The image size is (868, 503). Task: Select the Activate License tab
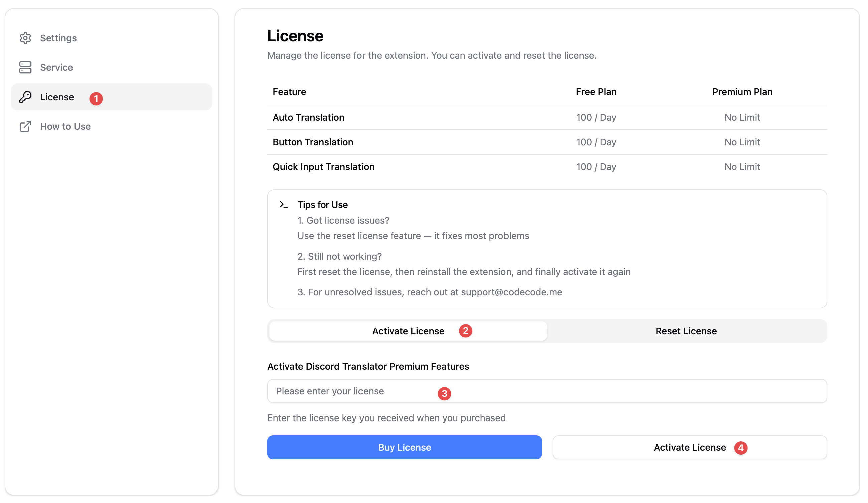[x=408, y=331]
